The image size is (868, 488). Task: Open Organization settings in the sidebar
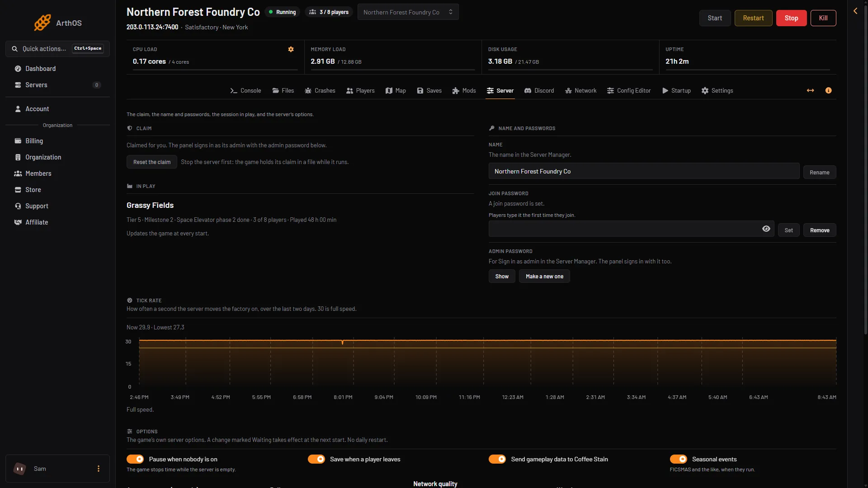(x=57, y=157)
